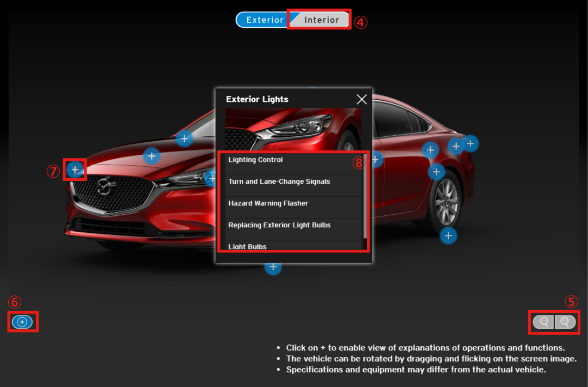Click the zoom in magnifier icon
The image size is (588, 387).
(x=565, y=322)
